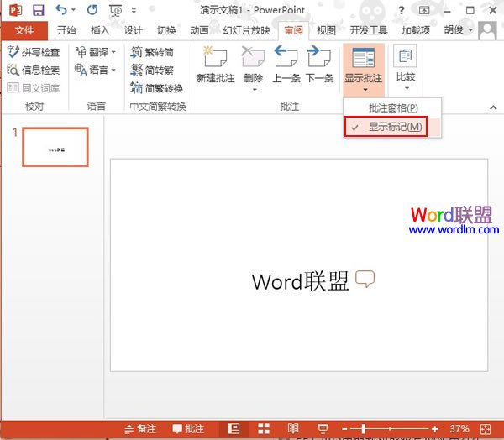Click the 删除 delete comment icon
504x440 pixels.
pos(253,56)
